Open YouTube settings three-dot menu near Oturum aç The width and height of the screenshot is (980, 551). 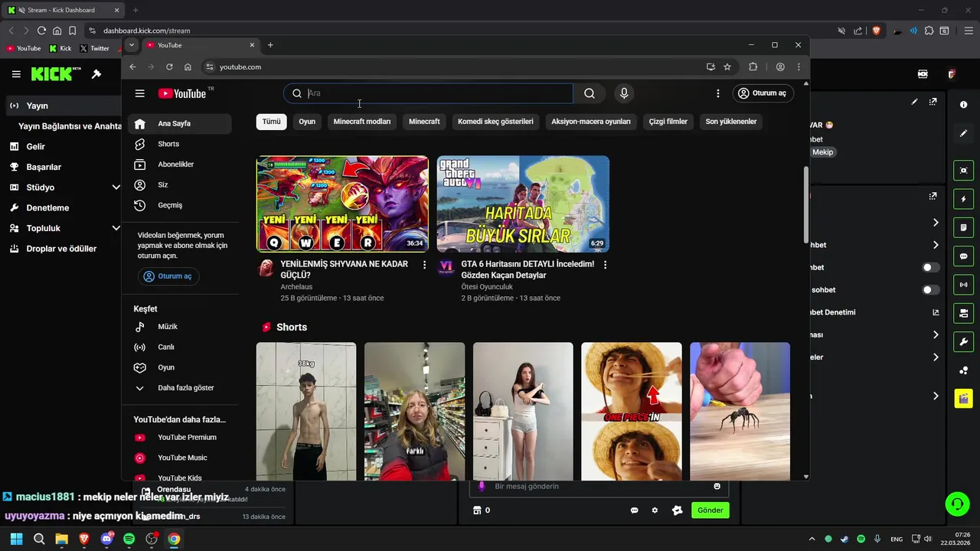717,93
